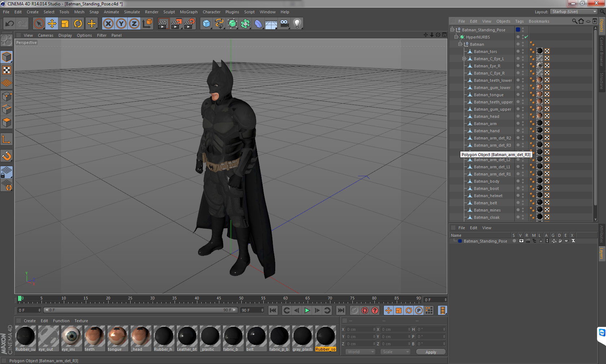
Task: Open the array modeling objects icon
Action: click(x=245, y=24)
